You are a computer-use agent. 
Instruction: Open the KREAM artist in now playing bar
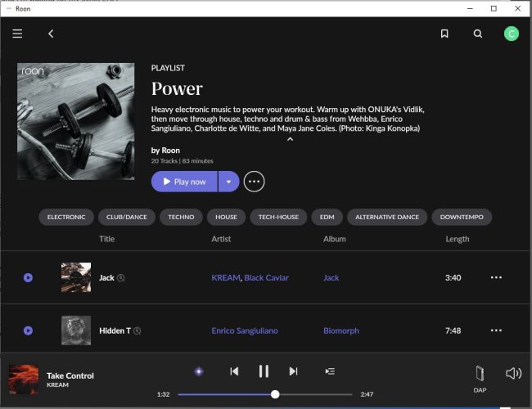pyautogui.click(x=57, y=385)
